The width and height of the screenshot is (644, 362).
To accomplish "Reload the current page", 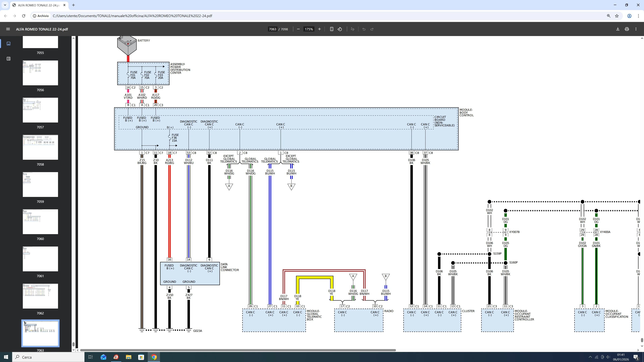I will 23,16.
